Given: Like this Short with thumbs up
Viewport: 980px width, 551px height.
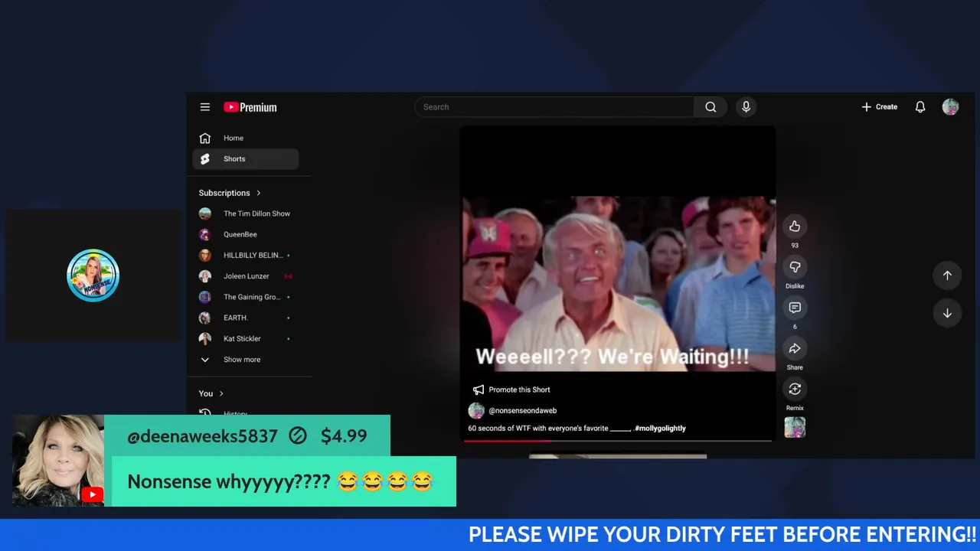Looking at the screenshot, I should (x=795, y=226).
